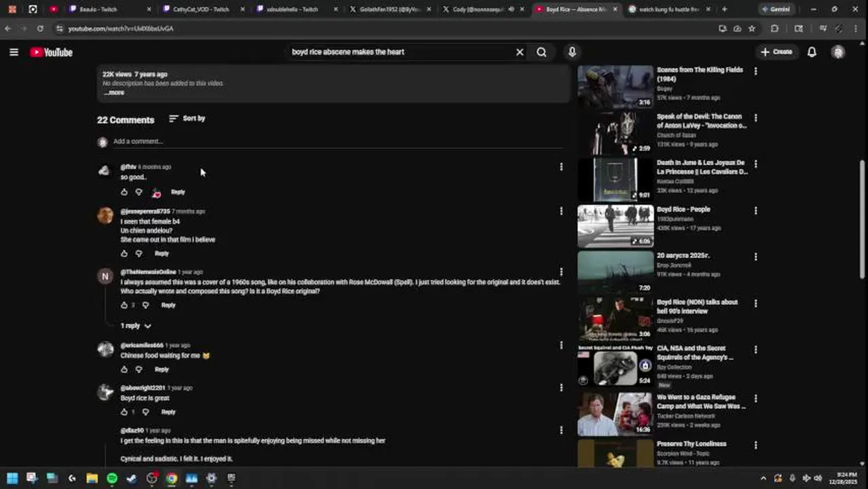
Task: Open YouTube notifications bell
Action: tap(812, 52)
